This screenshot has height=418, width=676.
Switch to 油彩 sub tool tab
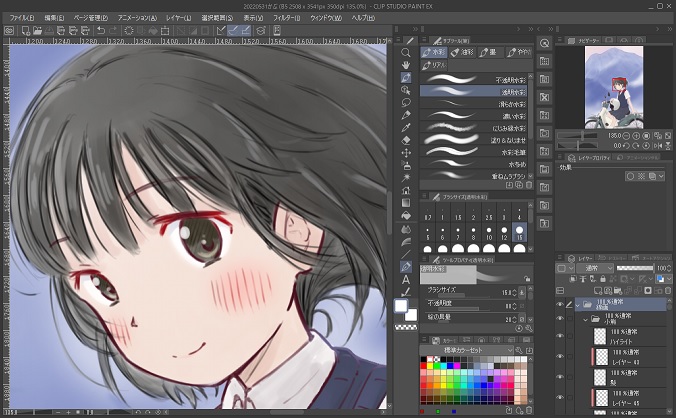462,53
